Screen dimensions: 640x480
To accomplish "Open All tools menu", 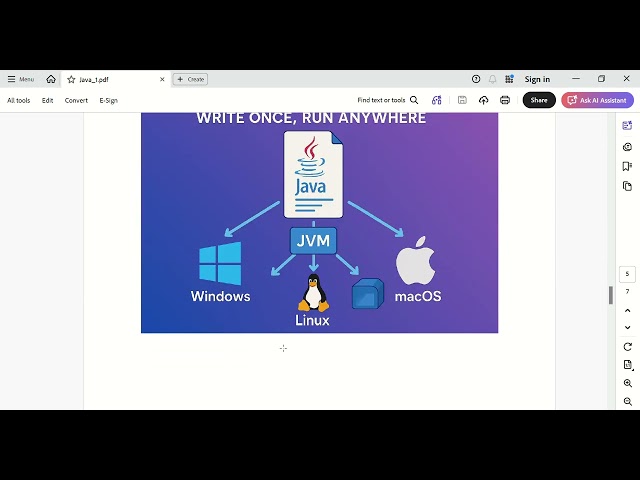I will click(18, 100).
